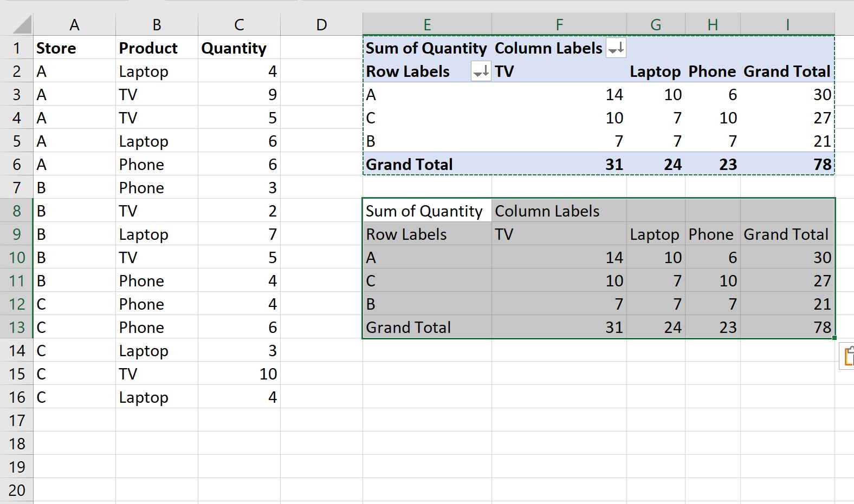Select column D header
The image size is (854, 504).
coord(321,25)
